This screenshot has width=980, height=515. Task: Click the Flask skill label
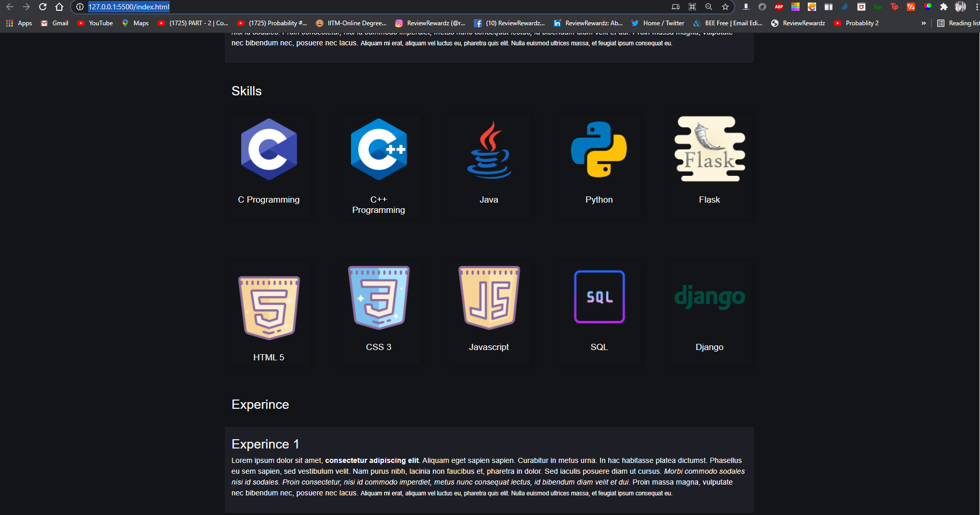pyautogui.click(x=709, y=200)
